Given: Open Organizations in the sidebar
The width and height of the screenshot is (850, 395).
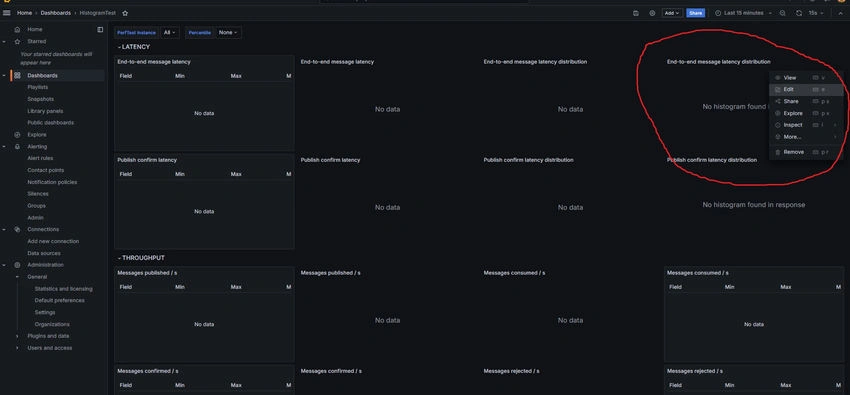Looking at the screenshot, I should pyautogui.click(x=52, y=324).
